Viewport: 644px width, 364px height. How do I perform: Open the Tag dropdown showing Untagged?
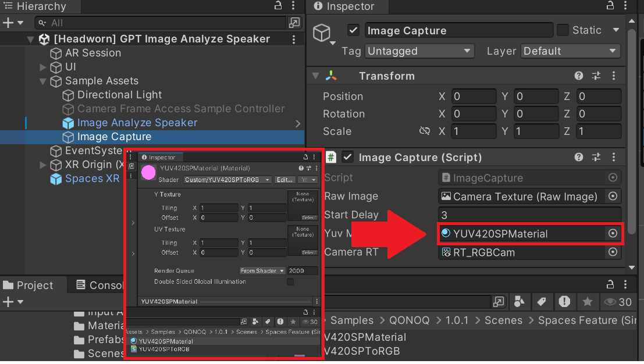(x=419, y=51)
